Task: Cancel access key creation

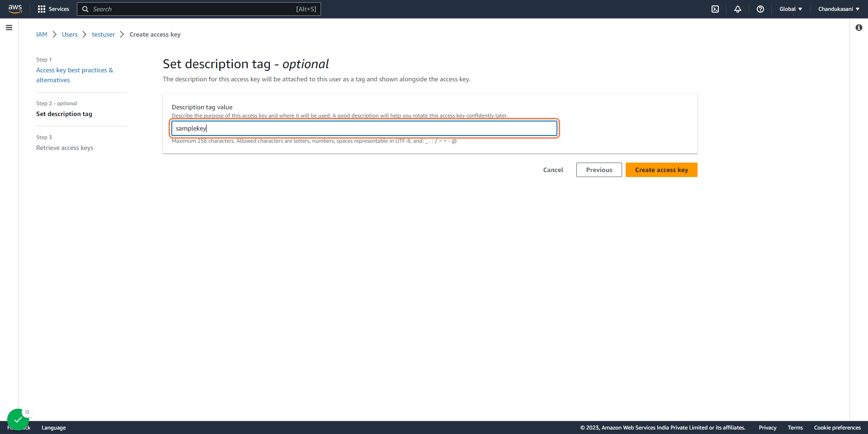Action: pyautogui.click(x=553, y=170)
